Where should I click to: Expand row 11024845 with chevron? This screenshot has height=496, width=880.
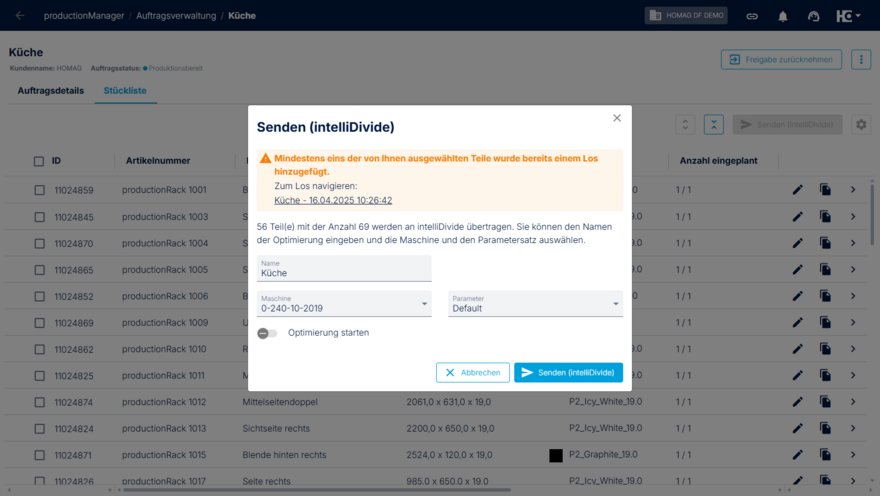click(x=853, y=217)
